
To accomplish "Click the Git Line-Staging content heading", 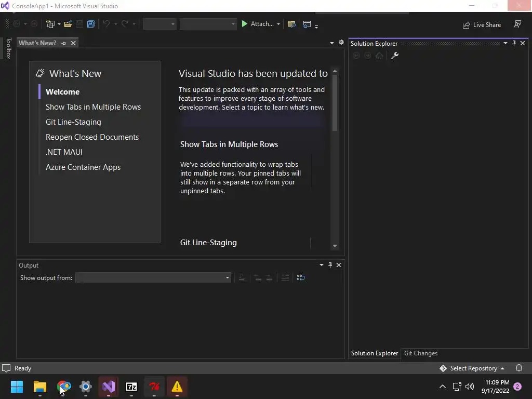I will [x=208, y=243].
